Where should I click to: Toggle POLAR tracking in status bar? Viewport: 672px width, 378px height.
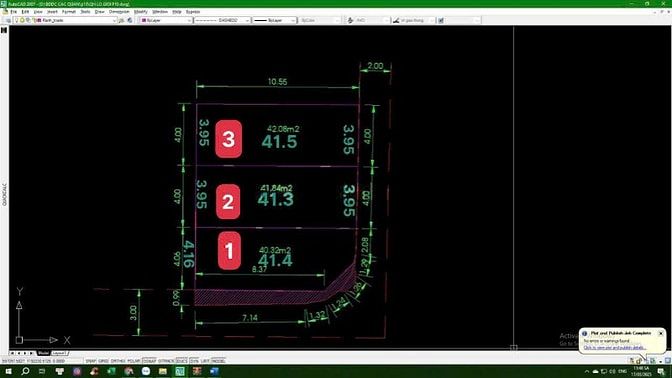134,361
